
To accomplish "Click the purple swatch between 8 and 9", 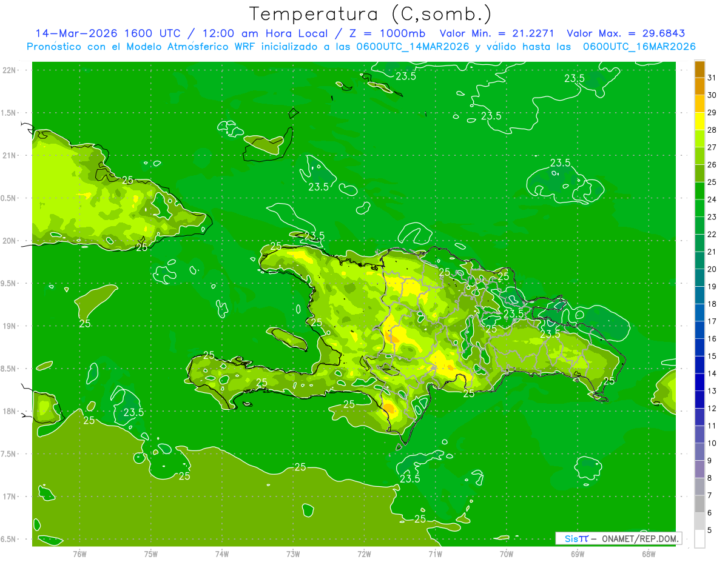I will coord(699,469).
